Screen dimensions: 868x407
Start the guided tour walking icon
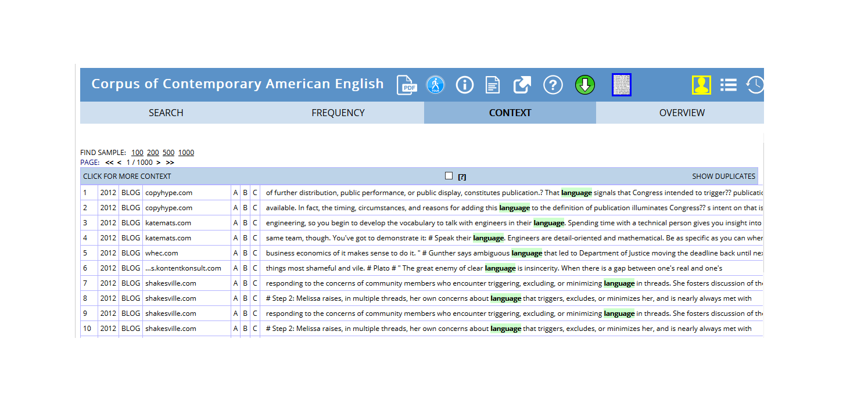click(435, 85)
